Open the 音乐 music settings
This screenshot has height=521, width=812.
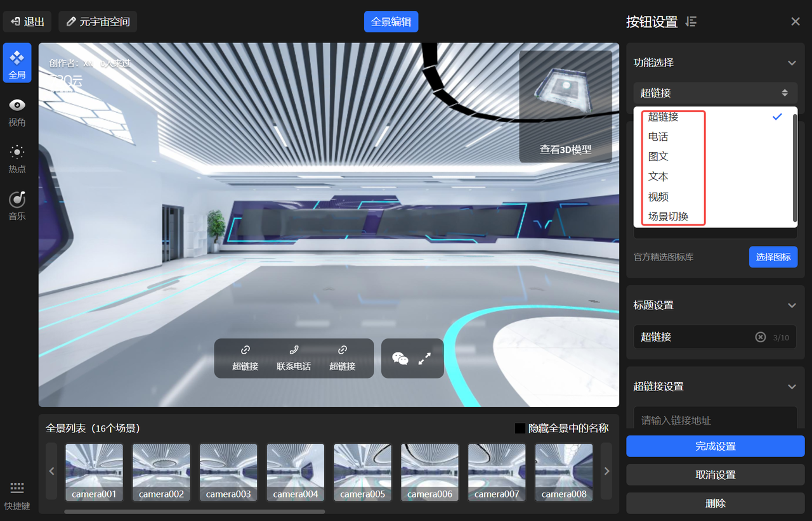(17, 206)
